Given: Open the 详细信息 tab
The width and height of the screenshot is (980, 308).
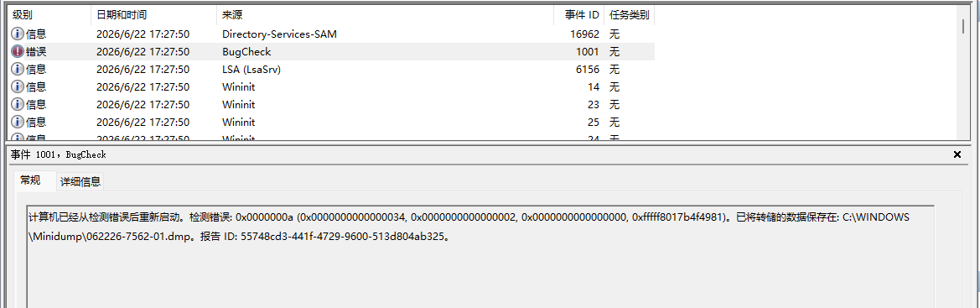Looking at the screenshot, I should tap(80, 182).
